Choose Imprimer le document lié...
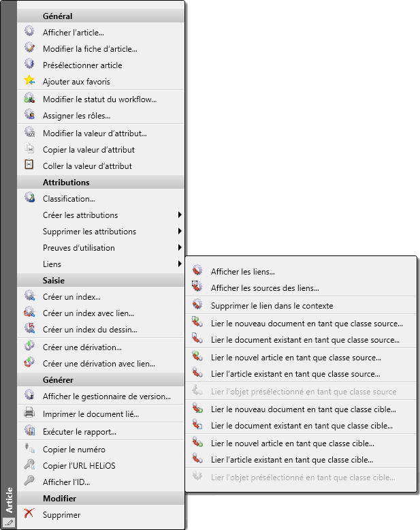The image size is (420, 530). pos(101,414)
